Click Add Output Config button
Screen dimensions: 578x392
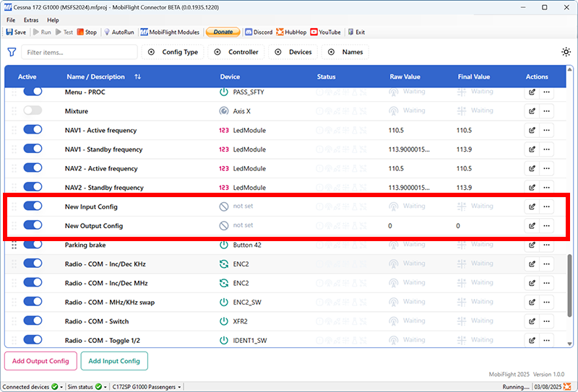(x=40, y=361)
